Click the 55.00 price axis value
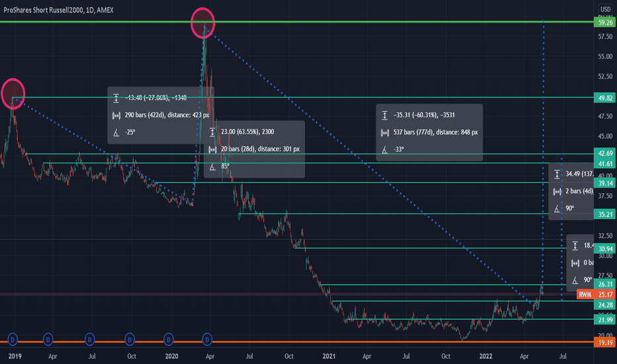 point(605,57)
